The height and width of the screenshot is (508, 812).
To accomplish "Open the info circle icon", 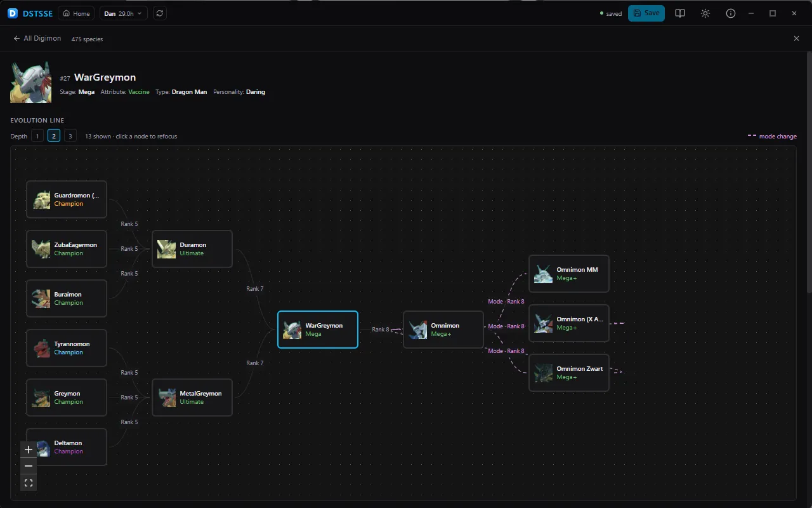I will tap(731, 13).
